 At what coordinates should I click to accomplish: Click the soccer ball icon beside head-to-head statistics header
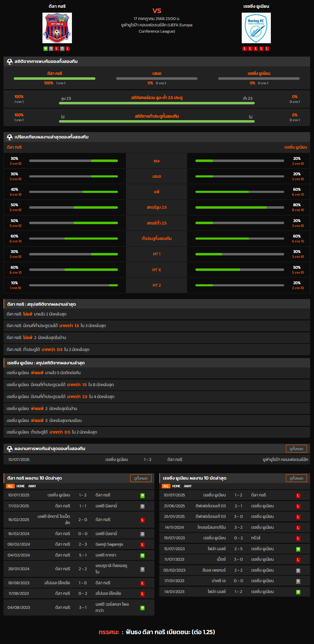point(10,61)
